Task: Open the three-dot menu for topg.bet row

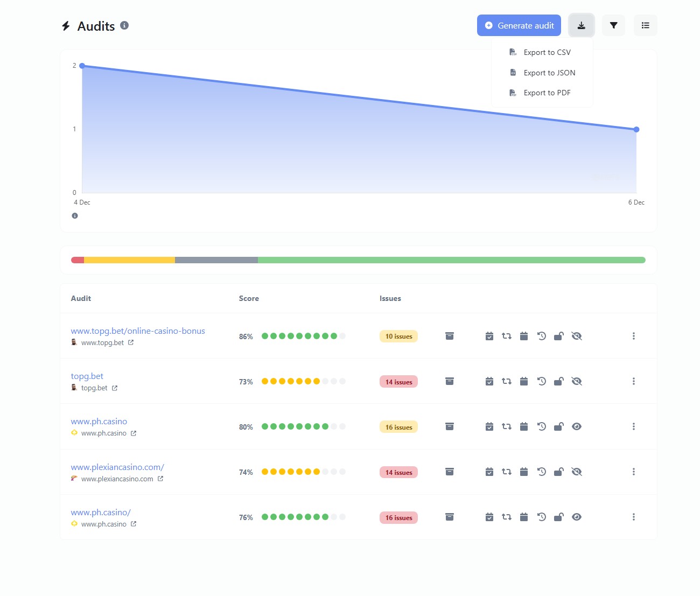Action: (x=634, y=381)
